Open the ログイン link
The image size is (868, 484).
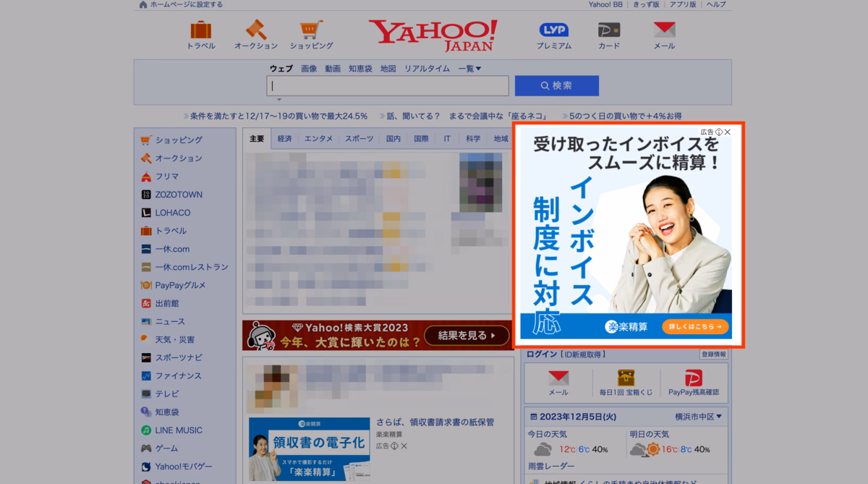(x=542, y=354)
